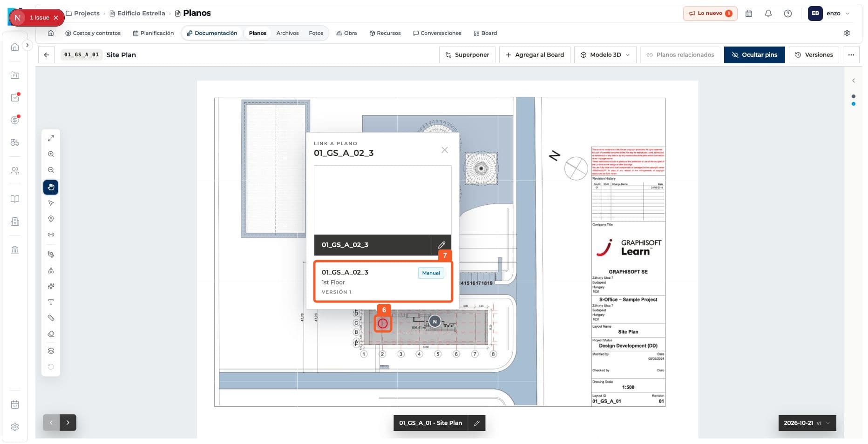Switch to the Fotos tab
The height and width of the screenshot is (444, 868).
(316, 33)
